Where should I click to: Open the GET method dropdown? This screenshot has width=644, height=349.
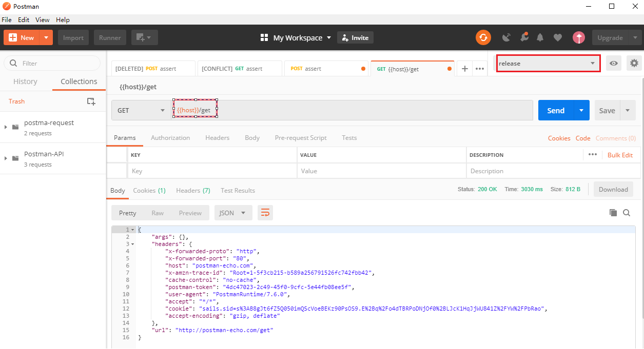[141, 110]
